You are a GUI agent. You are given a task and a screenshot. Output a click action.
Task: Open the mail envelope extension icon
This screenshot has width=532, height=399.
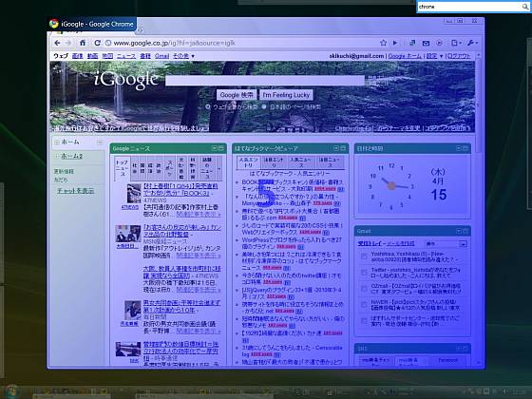pos(426,43)
